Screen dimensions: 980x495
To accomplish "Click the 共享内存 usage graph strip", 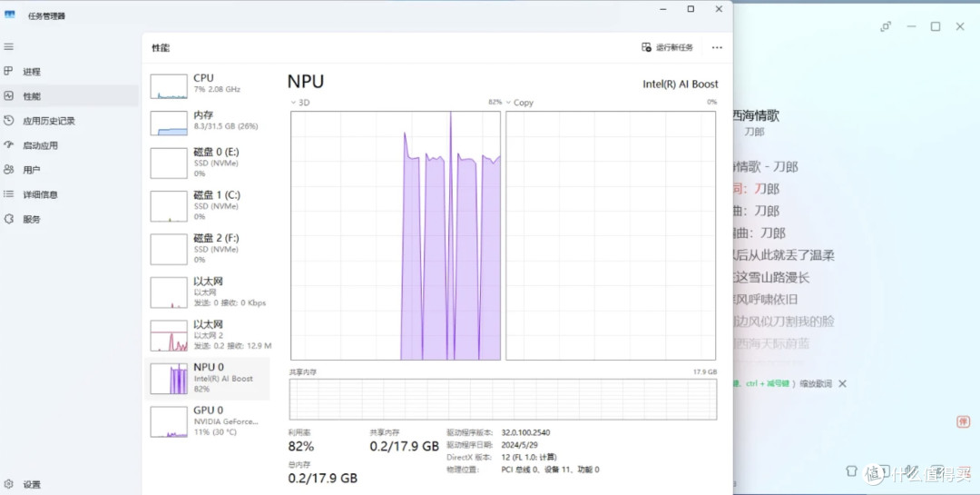I will click(503, 400).
